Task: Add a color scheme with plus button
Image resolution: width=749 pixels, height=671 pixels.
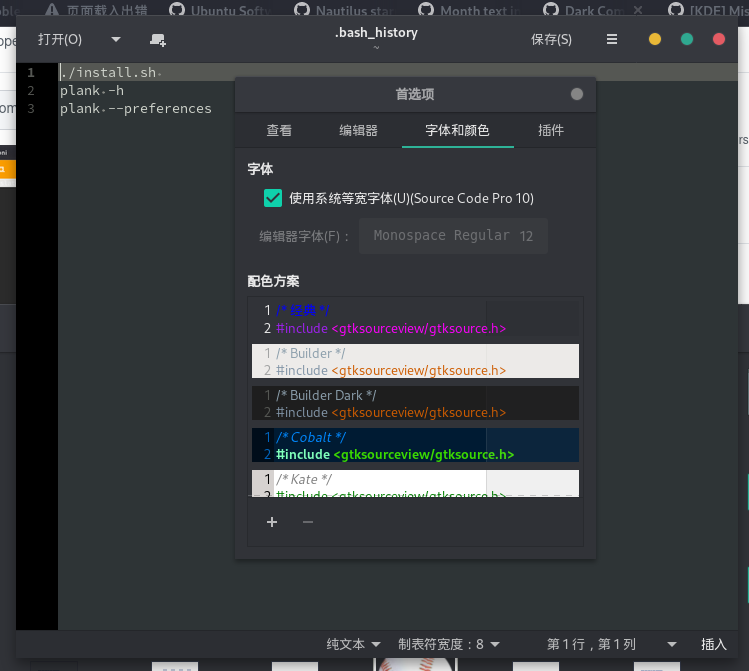Action: [x=272, y=522]
